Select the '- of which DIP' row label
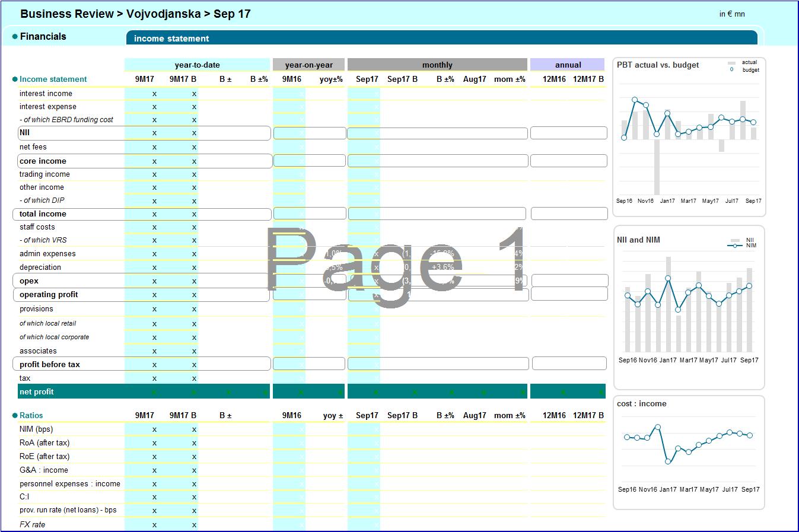This screenshot has width=799, height=532. pos(42,200)
